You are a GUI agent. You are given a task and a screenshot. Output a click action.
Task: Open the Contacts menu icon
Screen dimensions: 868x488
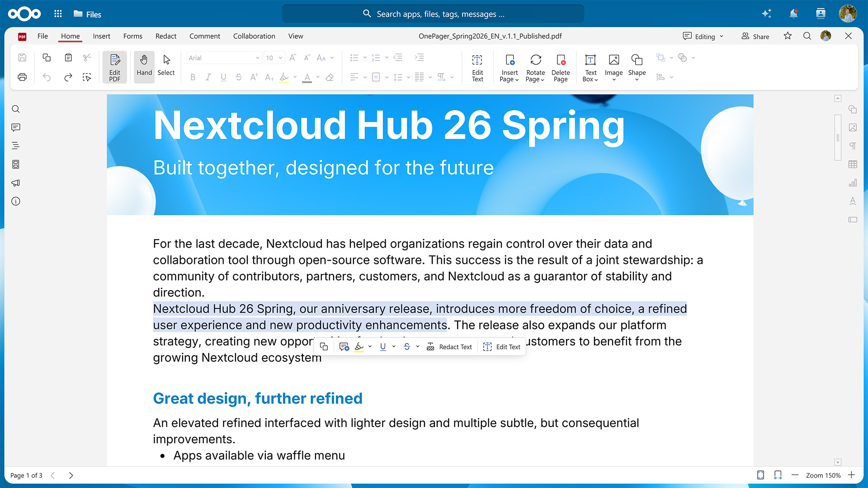pyautogui.click(x=821, y=14)
